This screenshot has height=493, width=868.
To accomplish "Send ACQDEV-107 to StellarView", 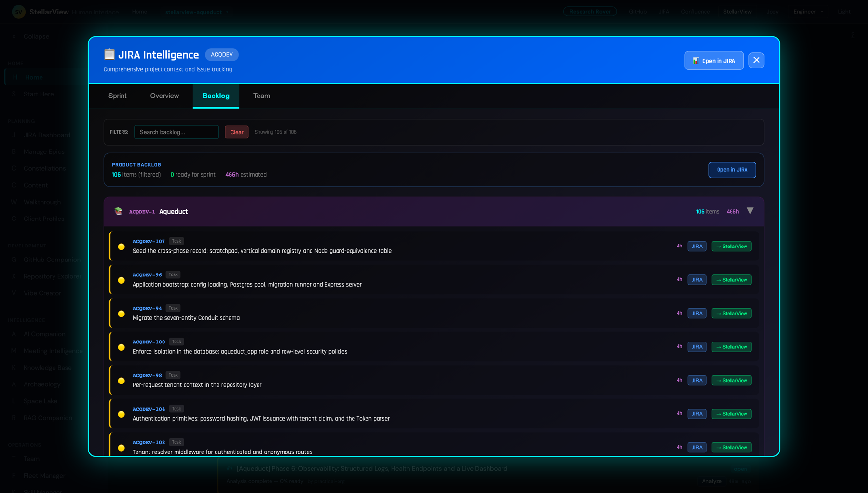I will 732,246.
